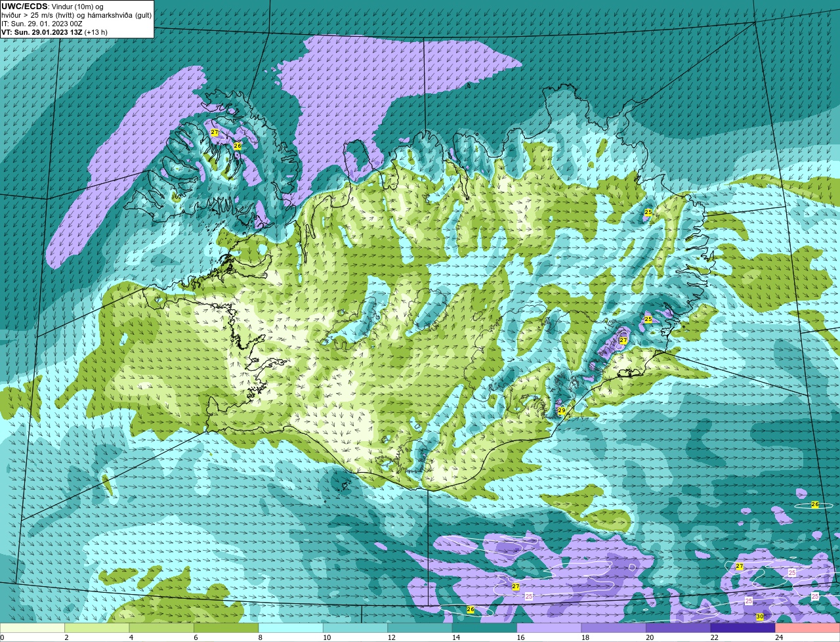Click the 4–6 m/s green legend swatch
The width and height of the screenshot is (840, 642).
coord(163,628)
